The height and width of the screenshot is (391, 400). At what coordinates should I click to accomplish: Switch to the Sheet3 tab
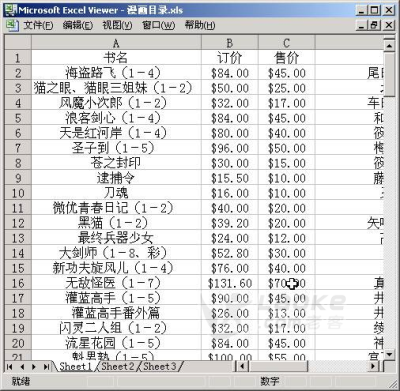click(160, 367)
